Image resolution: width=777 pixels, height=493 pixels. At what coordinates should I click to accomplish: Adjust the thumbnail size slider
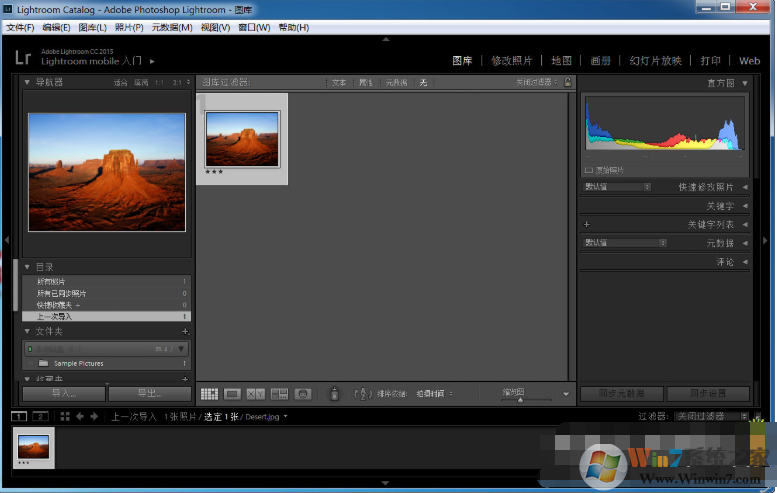pyautogui.click(x=519, y=399)
